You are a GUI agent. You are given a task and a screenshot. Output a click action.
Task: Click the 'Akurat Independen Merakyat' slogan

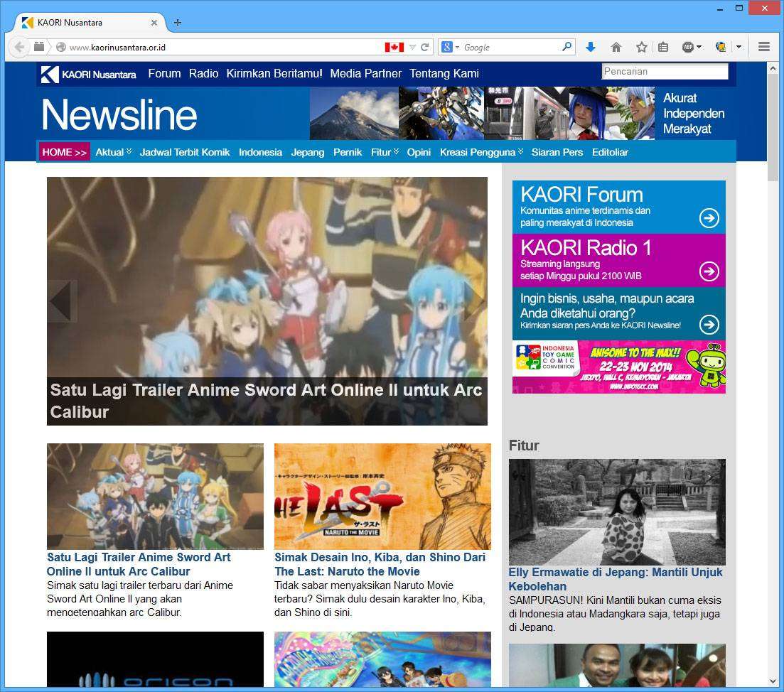tap(694, 114)
